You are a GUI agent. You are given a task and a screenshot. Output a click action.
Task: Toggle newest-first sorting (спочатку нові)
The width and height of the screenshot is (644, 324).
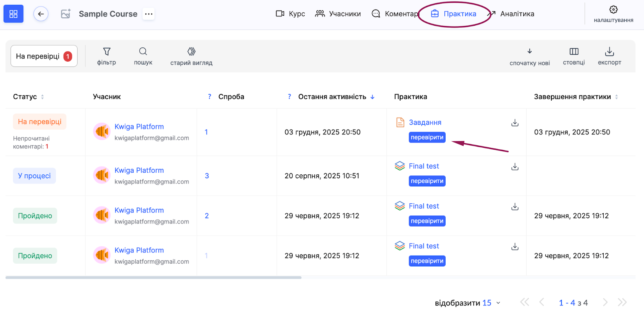coord(529,56)
